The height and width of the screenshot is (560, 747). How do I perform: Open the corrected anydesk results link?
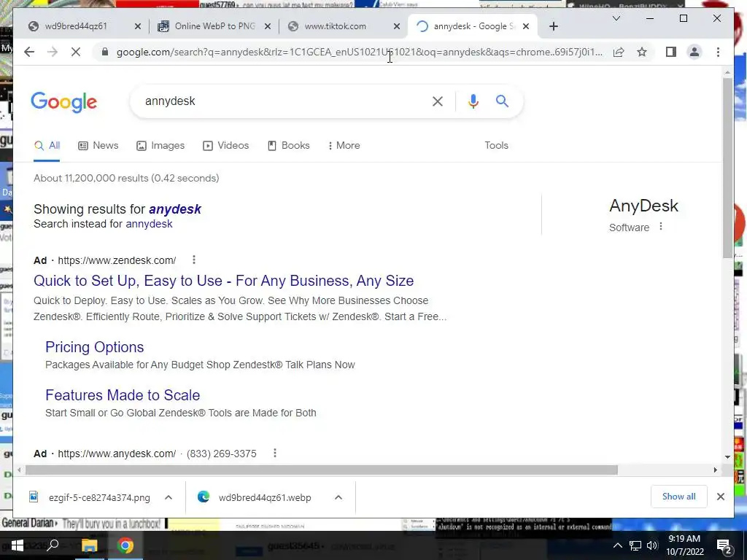tap(175, 209)
